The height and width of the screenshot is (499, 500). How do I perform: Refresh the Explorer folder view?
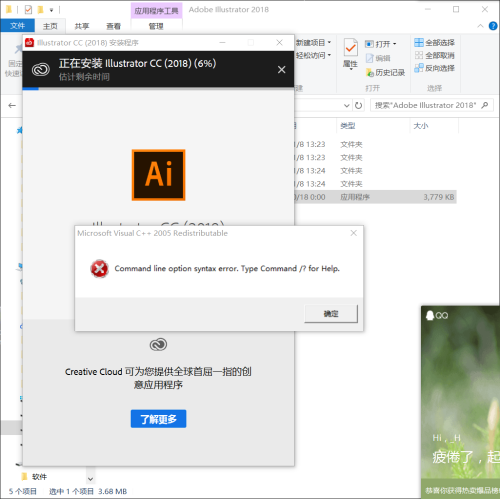click(358, 106)
